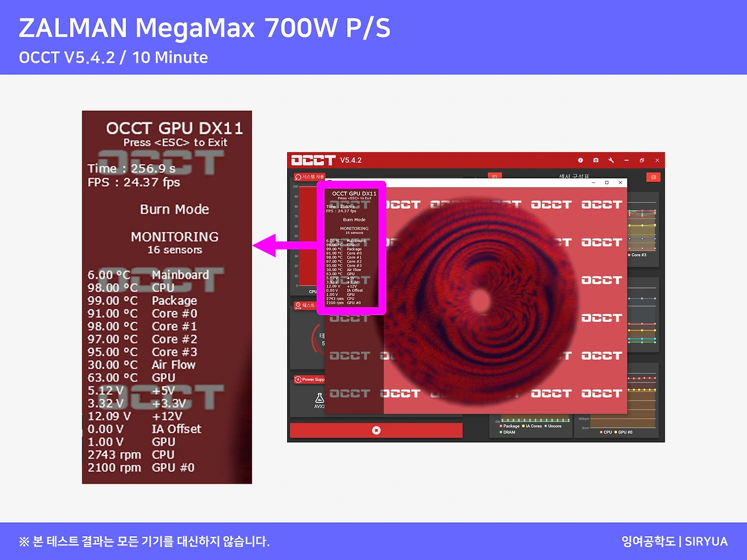Screen dimensions: 747x560
Task: Minimize the GPU DX11 test window
Action: click(594, 183)
